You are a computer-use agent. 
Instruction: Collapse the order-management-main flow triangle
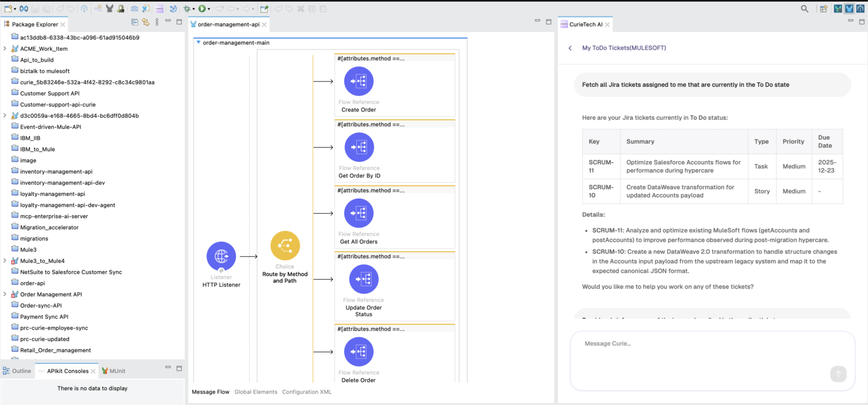tap(198, 42)
